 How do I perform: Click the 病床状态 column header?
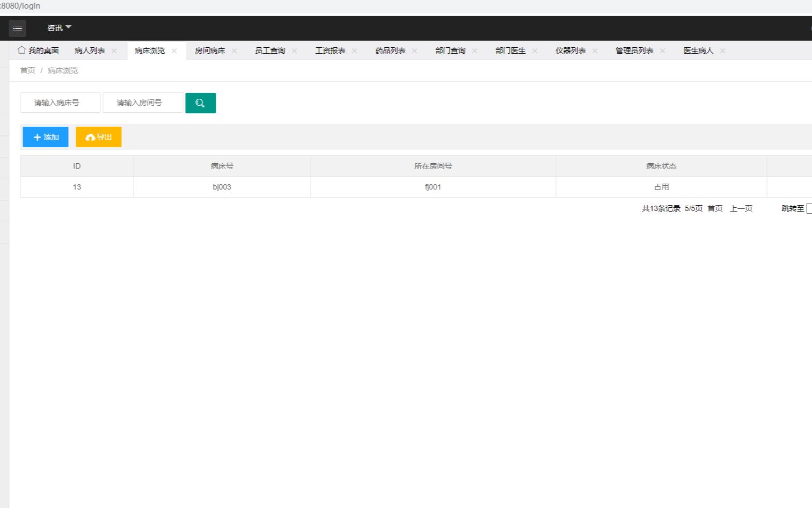pyautogui.click(x=661, y=166)
